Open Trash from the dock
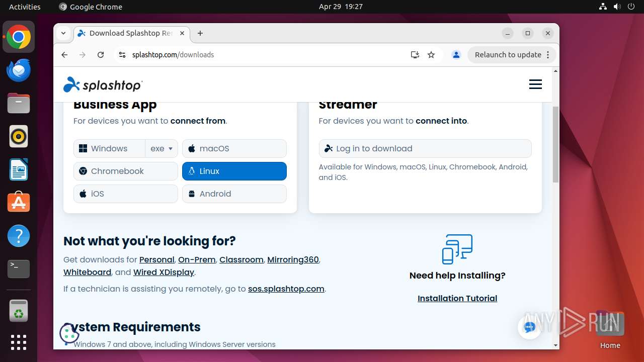Viewport: 644px width, 362px height. pyautogui.click(x=19, y=311)
